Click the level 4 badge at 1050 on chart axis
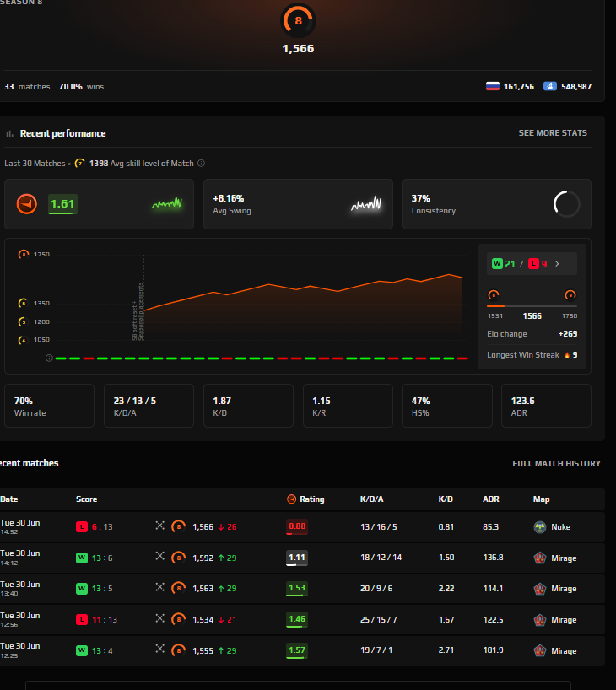 click(23, 340)
